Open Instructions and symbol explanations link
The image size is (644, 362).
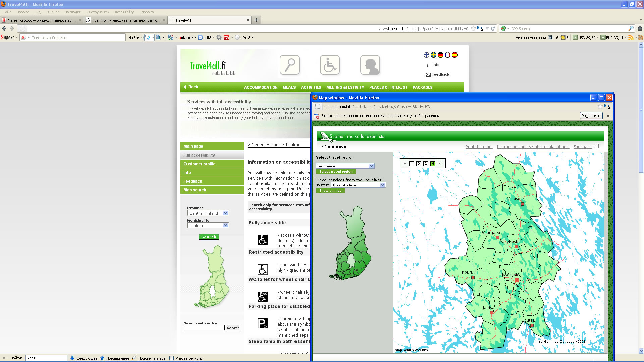(532, 147)
